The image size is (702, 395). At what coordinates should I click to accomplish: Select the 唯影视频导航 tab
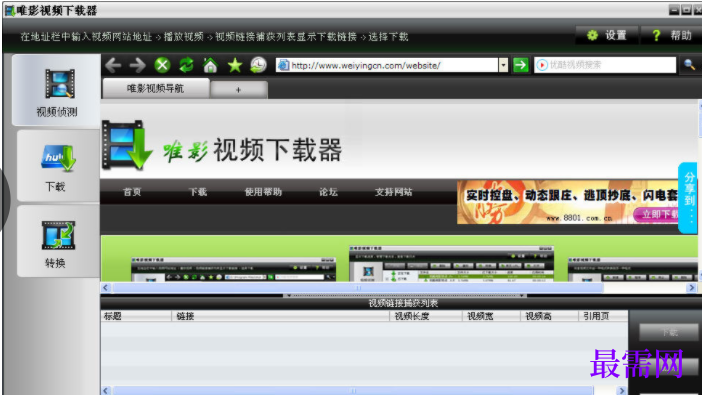pos(155,88)
